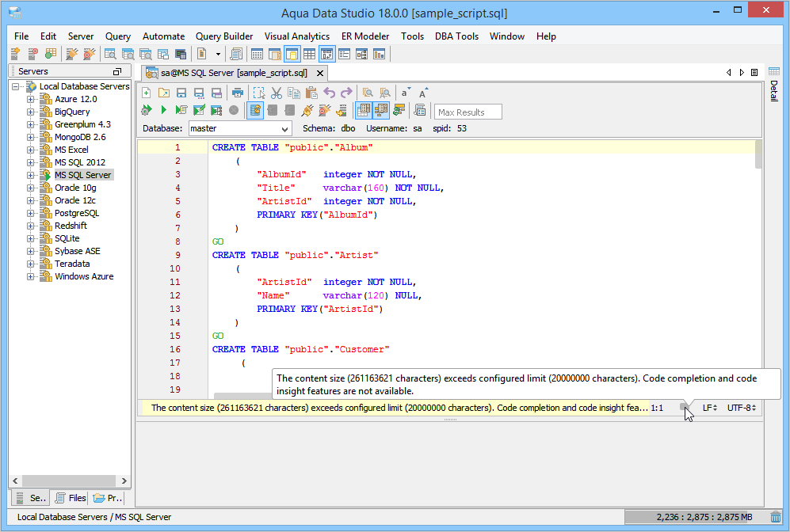The image size is (790, 532).
Task: Click the Max Results input field
Action: click(x=468, y=112)
